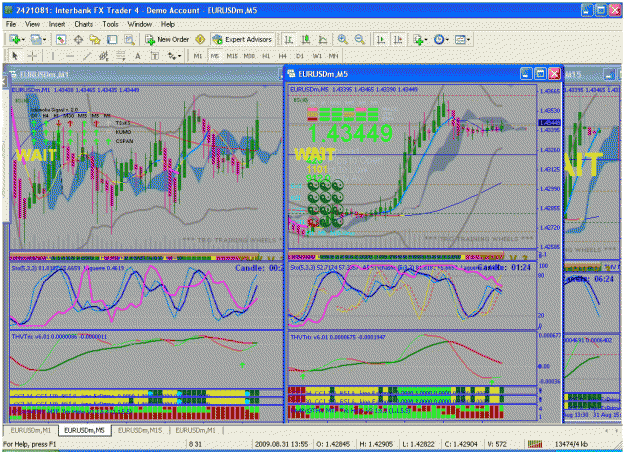The image size is (625, 452).
Task: Switch timeframe to D1
Action: [x=300, y=56]
